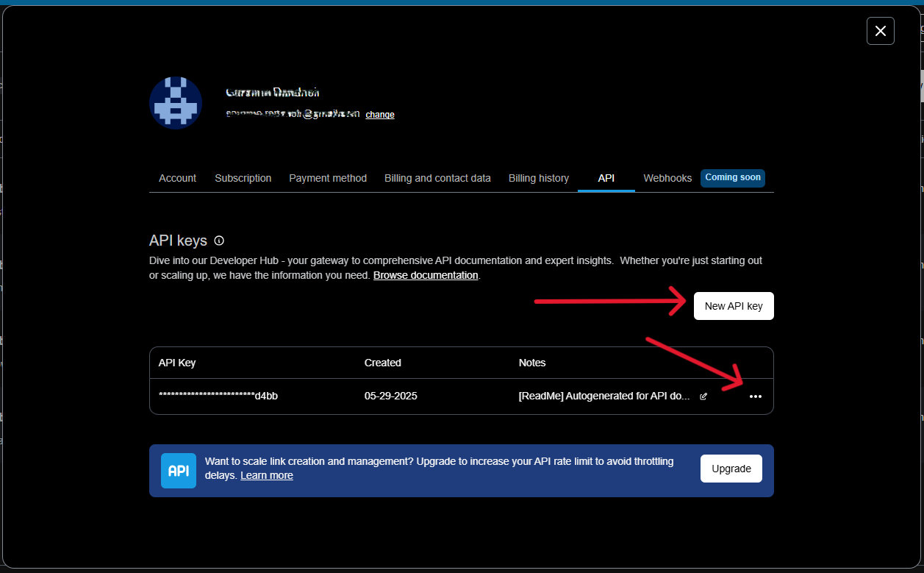Click the Coming soon badge
Screen dimensions: 924x573
pyautogui.click(x=732, y=177)
